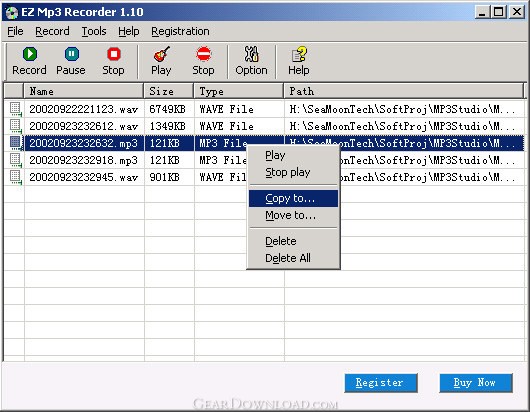The width and height of the screenshot is (530, 412).
Task: Pause recording with the teal Pause icon
Action: 72,54
